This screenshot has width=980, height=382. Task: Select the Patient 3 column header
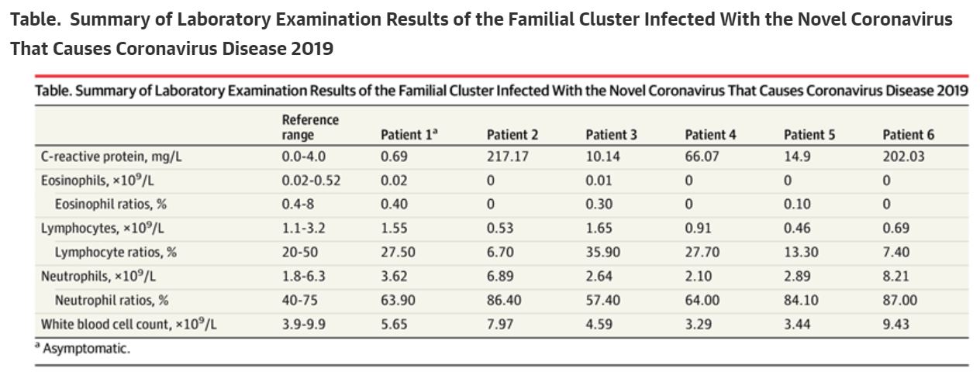click(611, 135)
